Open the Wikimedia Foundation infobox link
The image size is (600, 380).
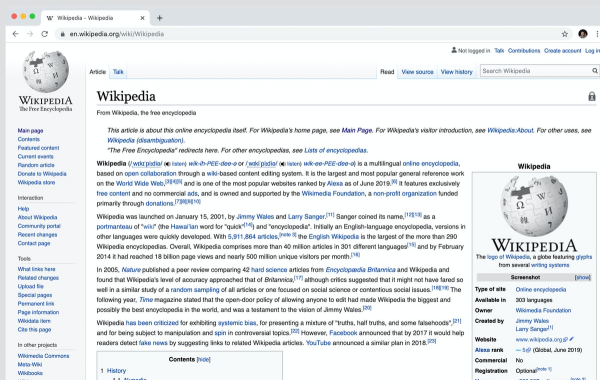point(543,310)
